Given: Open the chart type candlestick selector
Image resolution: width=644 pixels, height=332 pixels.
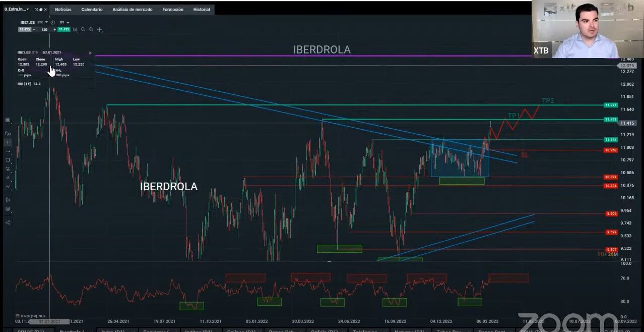Looking at the screenshot, I should (x=76, y=30).
